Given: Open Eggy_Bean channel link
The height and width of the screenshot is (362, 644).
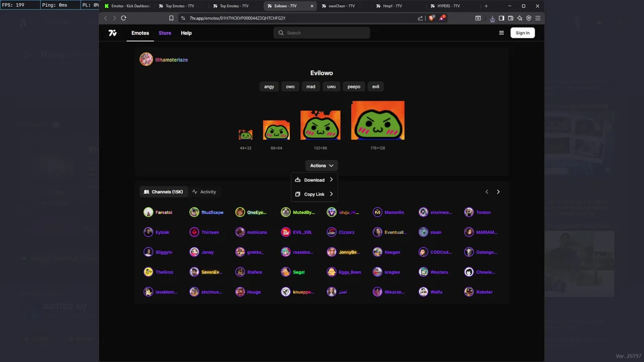Looking at the screenshot, I should click(350, 272).
